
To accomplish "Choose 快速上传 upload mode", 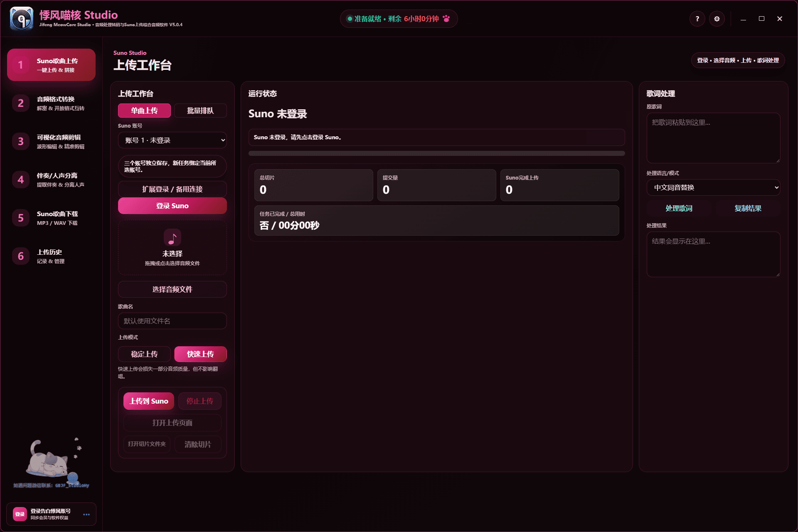I will tap(200, 354).
